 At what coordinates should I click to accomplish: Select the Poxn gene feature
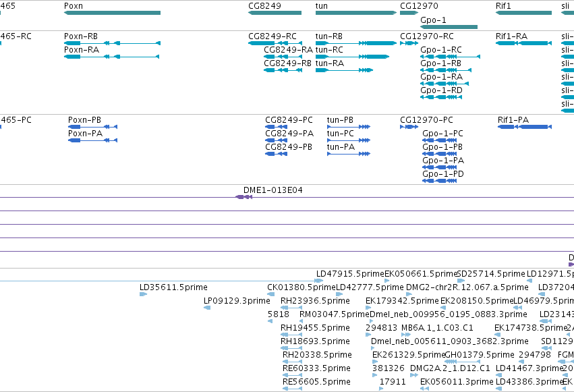[112, 13]
